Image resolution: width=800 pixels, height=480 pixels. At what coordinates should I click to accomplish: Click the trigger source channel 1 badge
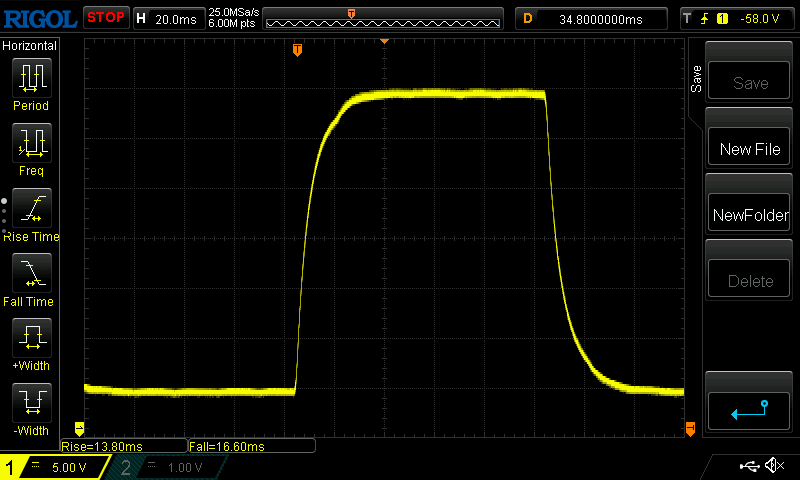pyautogui.click(x=722, y=19)
